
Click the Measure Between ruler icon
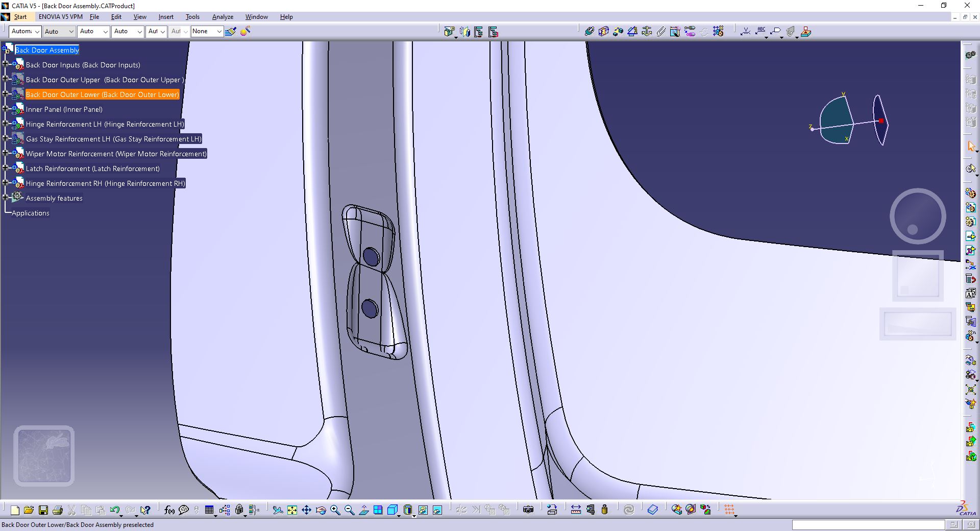coord(576,510)
